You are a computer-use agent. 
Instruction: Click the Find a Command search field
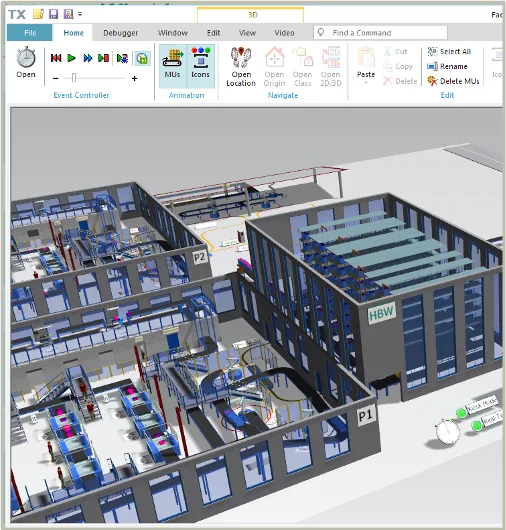(x=380, y=33)
